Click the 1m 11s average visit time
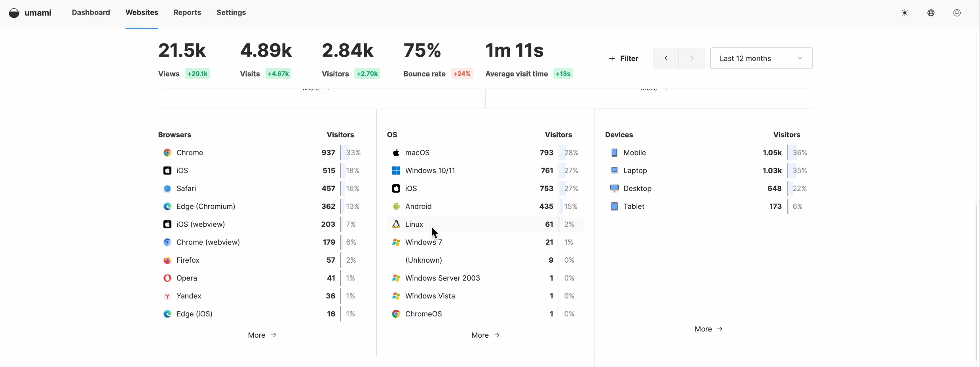Screen dimensions: 980x367 (x=514, y=50)
